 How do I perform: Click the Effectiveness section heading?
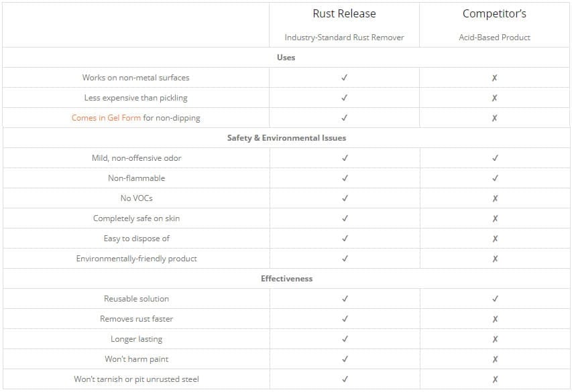coord(287,279)
